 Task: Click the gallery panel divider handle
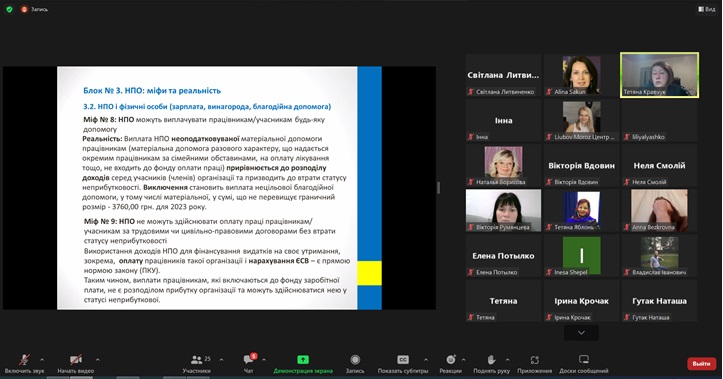[x=438, y=188]
